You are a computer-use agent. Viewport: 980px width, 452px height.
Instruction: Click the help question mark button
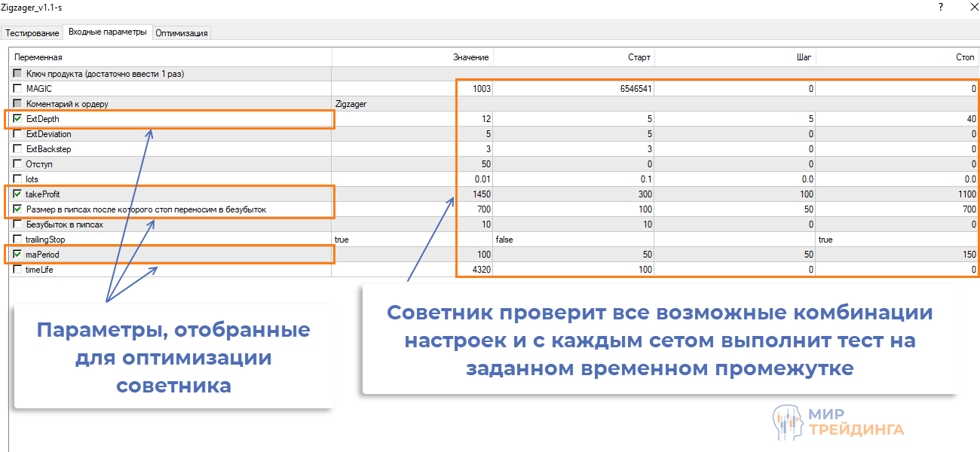click(x=940, y=8)
